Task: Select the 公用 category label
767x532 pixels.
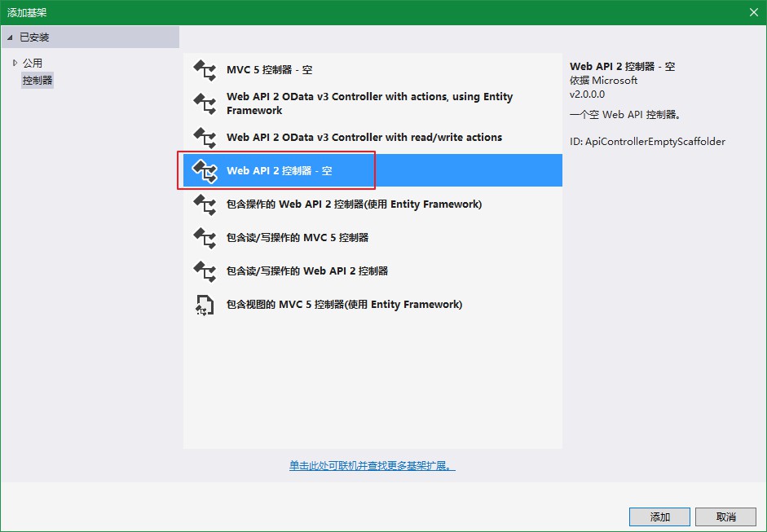Action: 33,63
